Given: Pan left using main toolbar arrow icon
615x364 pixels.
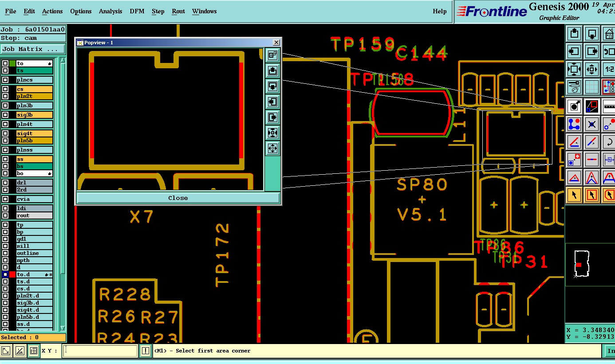Looking at the screenshot, I should point(575,51).
